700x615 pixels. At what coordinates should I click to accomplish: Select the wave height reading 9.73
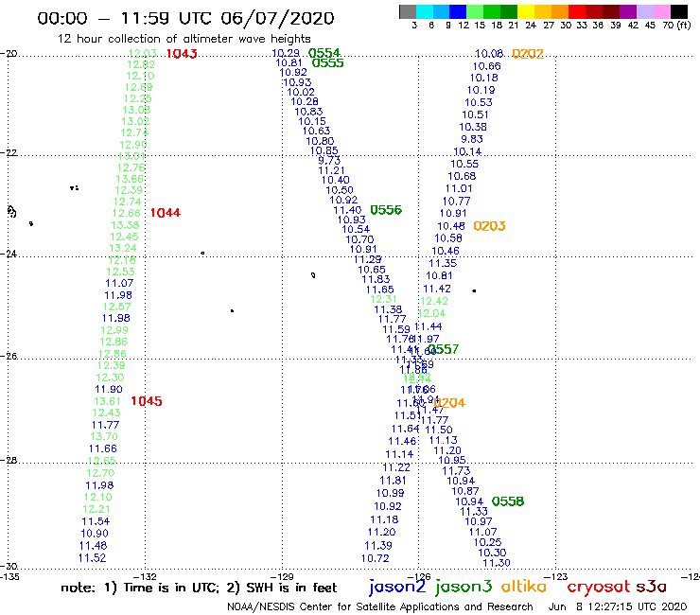click(x=329, y=160)
